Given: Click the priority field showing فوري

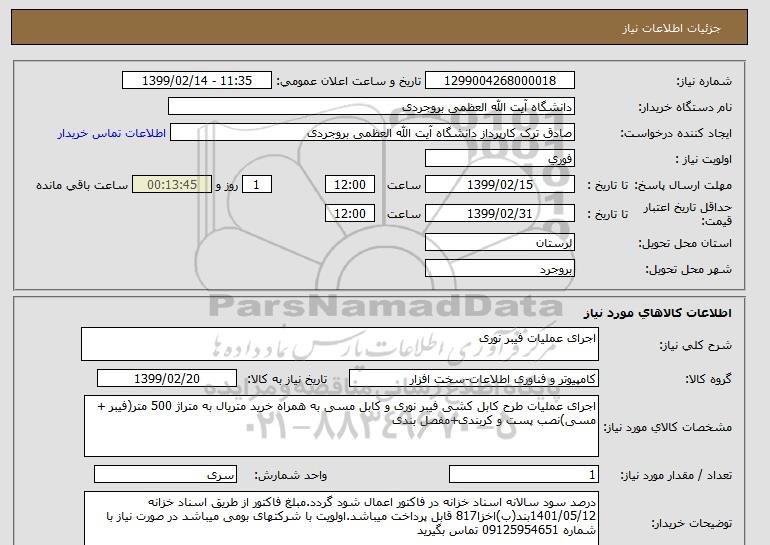Looking at the screenshot, I should coord(499,159).
